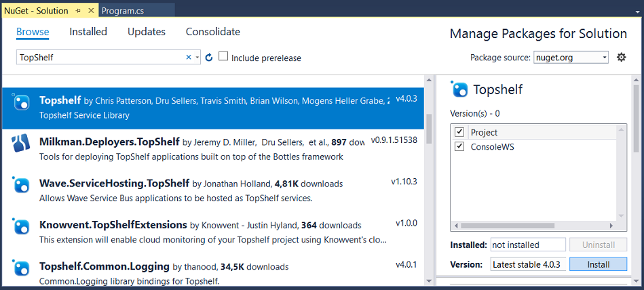This screenshot has width=644, height=290.
Task: Open the Package source dropdown
Action: (x=571, y=58)
